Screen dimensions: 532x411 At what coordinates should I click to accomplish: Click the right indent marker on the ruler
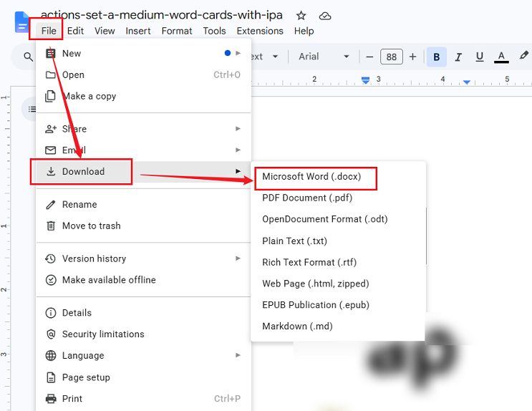tap(467, 82)
